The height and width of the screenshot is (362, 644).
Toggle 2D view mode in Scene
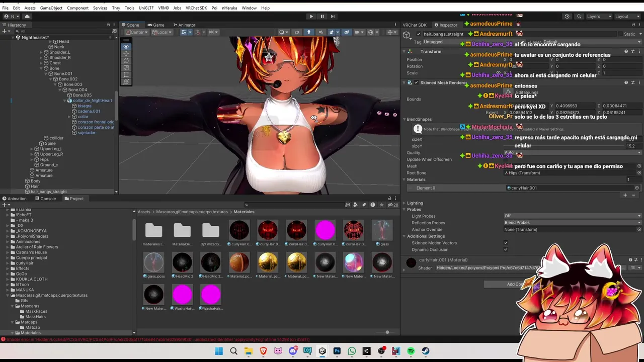(x=297, y=32)
